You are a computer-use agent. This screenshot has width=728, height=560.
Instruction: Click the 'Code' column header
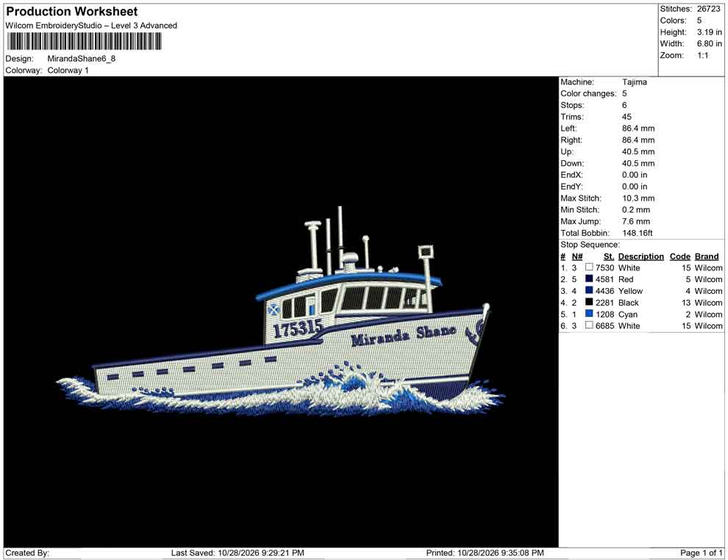(x=680, y=256)
